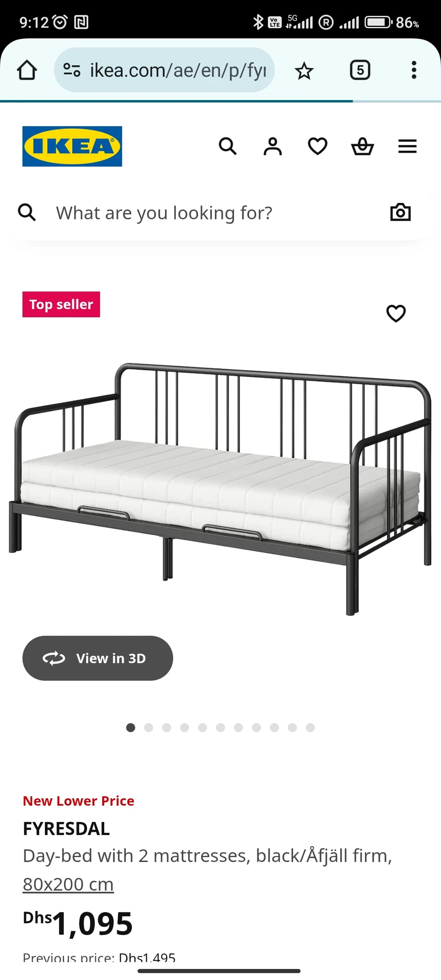The height and width of the screenshot is (980, 441).
Task: Search by photo using camera icon
Action: [400, 212]
